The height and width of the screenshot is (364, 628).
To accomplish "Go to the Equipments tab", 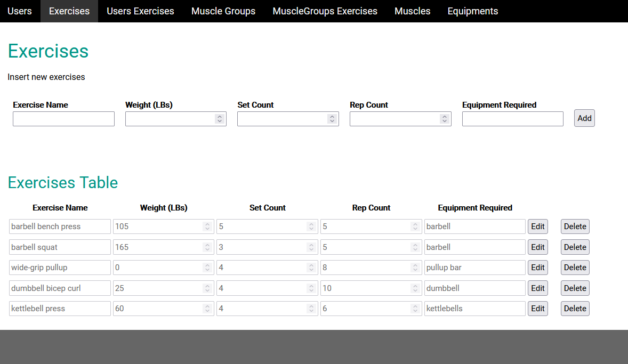I will tap(473, 11).
